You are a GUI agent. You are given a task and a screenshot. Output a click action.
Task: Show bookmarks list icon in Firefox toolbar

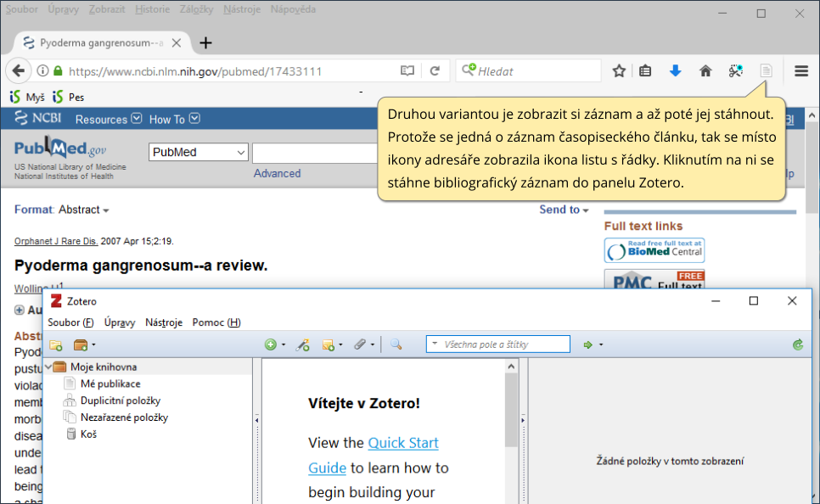pos(645,70)
